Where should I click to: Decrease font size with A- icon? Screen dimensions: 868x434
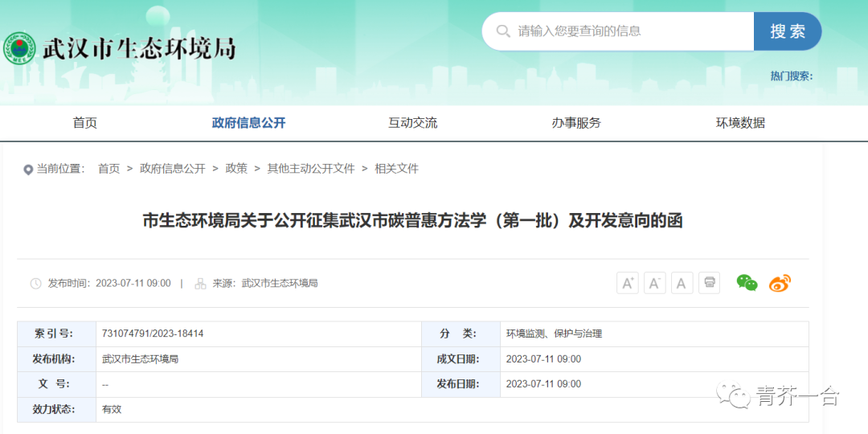tap(655, 283)
